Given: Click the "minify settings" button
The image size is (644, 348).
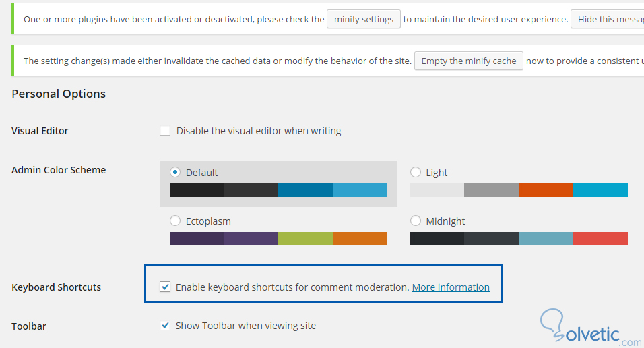Looking at the screenshot, I should (364, 19).
